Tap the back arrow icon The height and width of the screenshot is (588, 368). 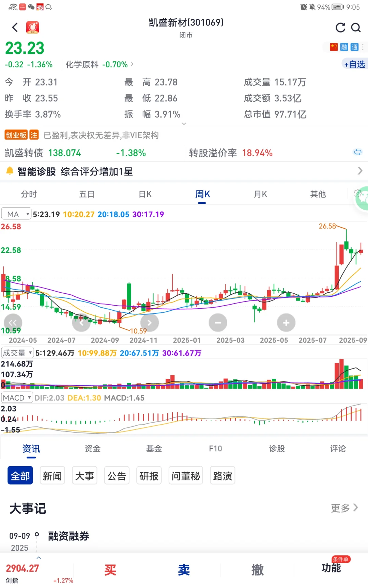(15, 28)
